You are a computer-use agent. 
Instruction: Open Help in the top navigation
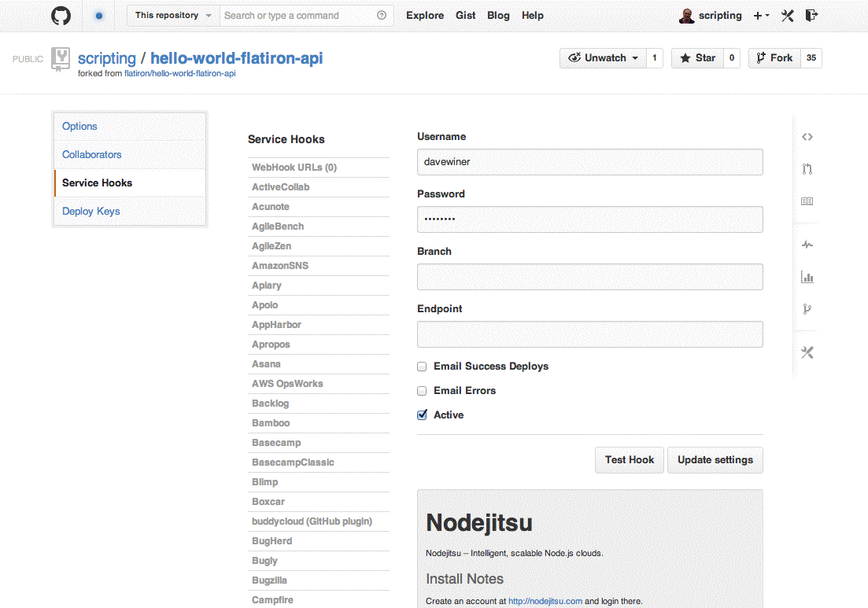click(533, 16)
